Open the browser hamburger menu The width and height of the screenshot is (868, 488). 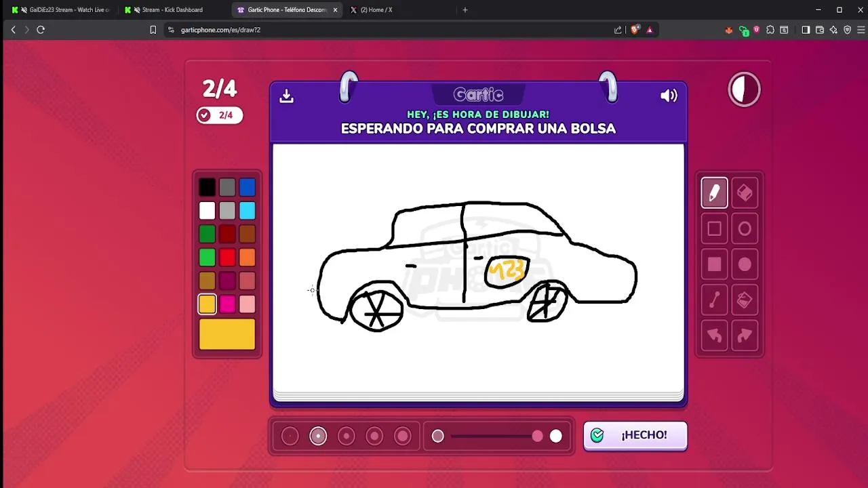pos(861,30)
